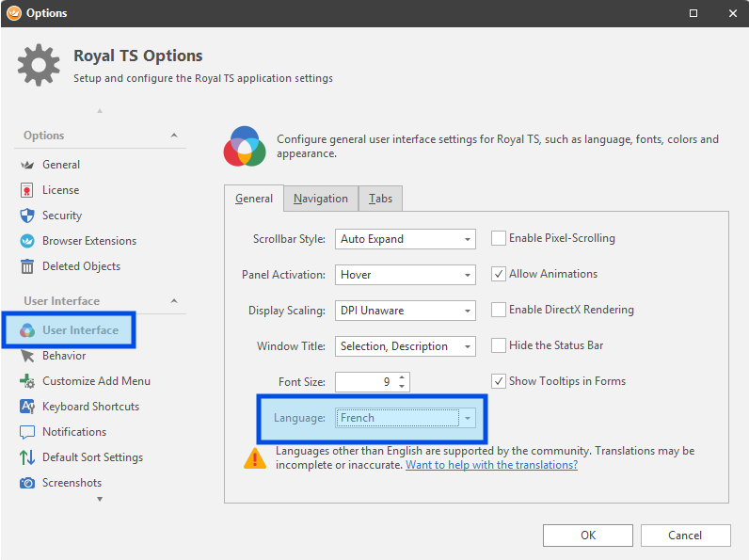Check Hide the Status Bar
Image resolution: width=749 pixels, height=560 pixels.
[x=498, y=345]
